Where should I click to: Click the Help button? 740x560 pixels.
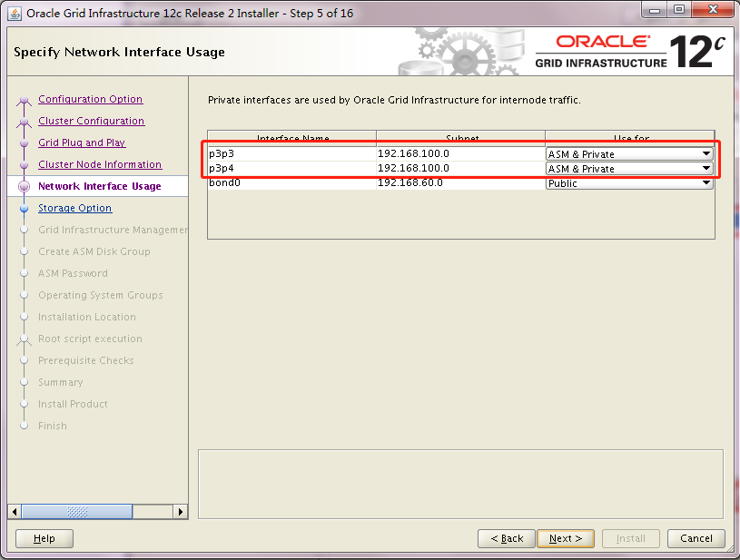44,538
